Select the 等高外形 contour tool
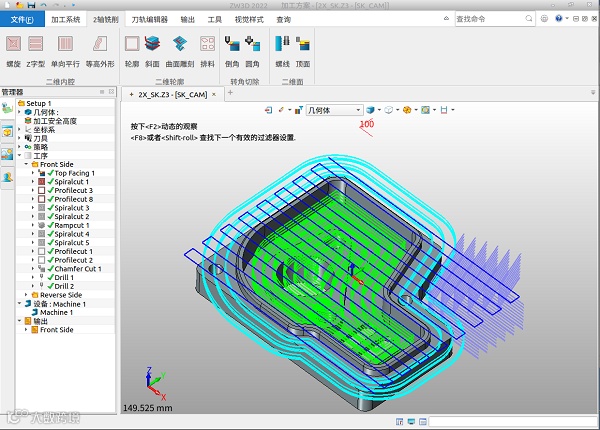This screenshot has width=600, height=430. 100,51
